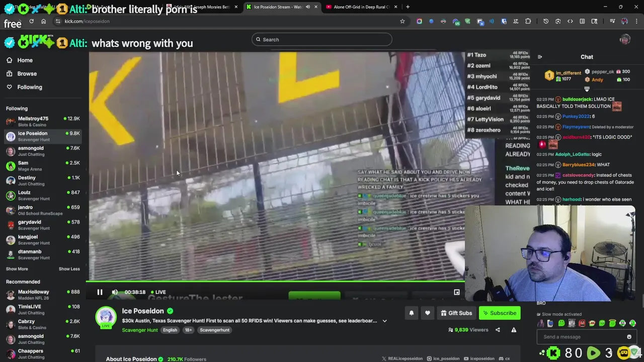The width and height of the screenshot is (644, 362).
Task: Open TimisLIVE recommended channel
Action: coord(43,309)
